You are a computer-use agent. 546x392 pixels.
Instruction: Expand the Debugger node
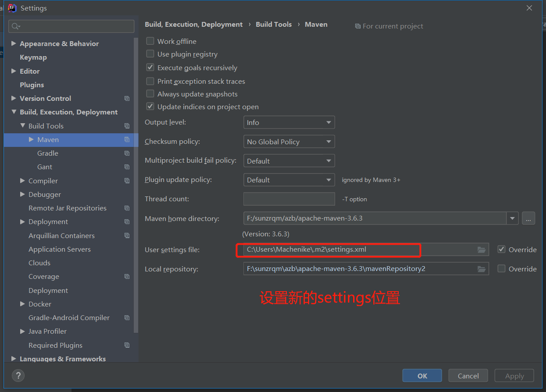point(22,194)
